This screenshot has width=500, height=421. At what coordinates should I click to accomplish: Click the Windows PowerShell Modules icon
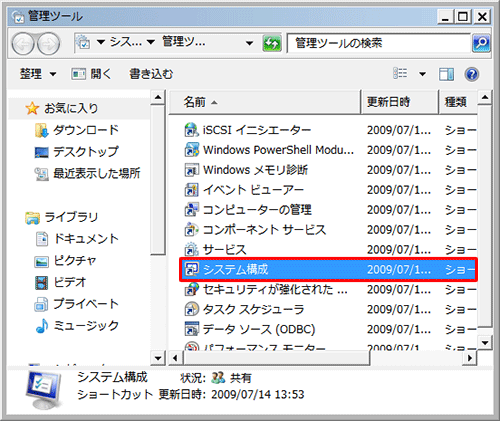tap(192, 150)
